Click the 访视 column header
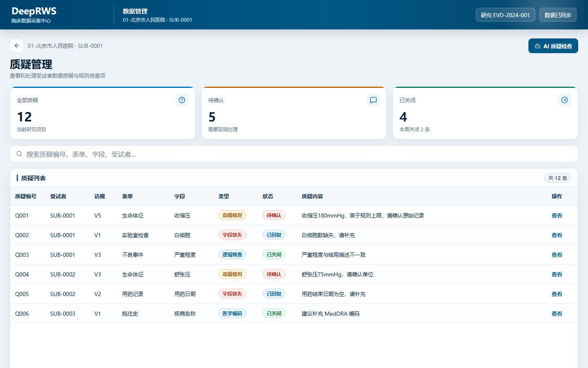Viewport: 588px width, 368px height. click(x=100, y=196)
